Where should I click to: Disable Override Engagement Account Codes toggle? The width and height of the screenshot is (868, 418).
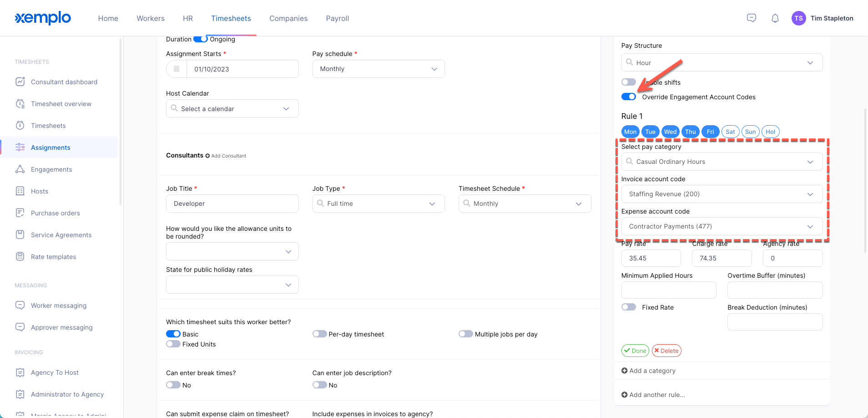point(629,97)
